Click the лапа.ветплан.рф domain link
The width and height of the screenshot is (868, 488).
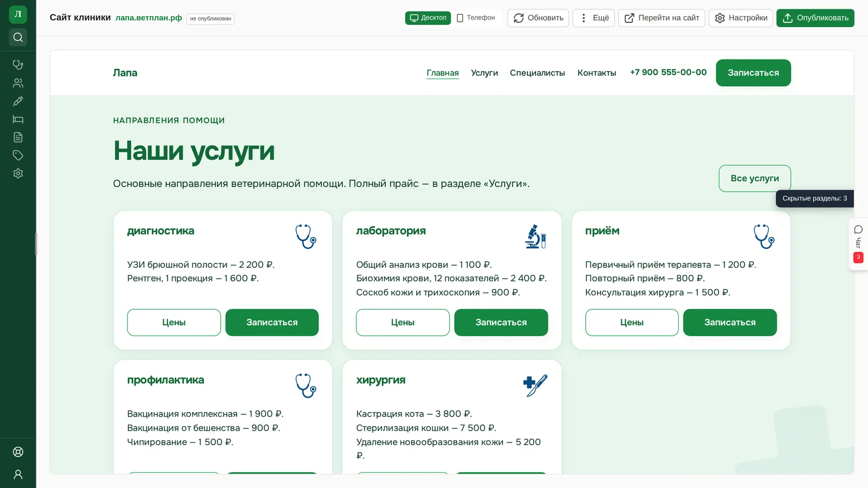pyautogui.click(x=149, y=18)
